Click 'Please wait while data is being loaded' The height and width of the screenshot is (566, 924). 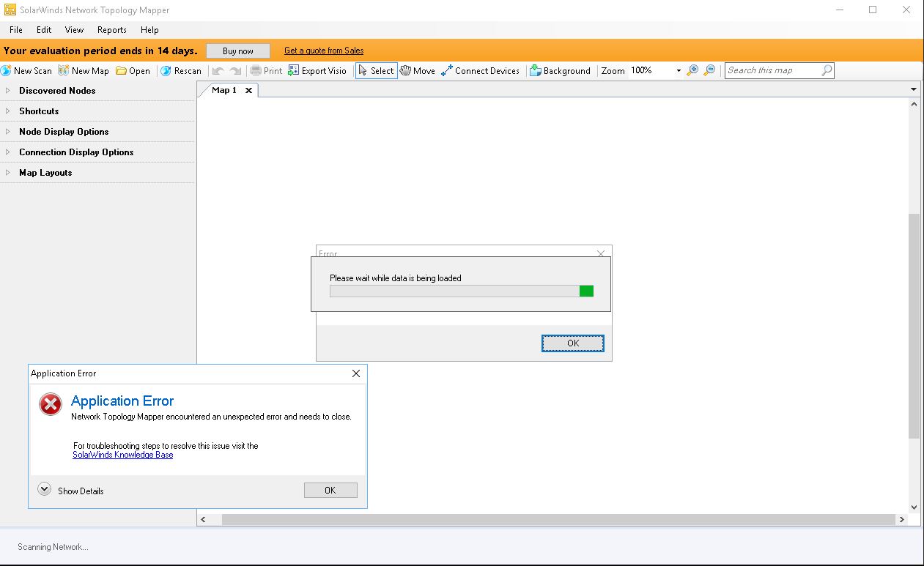(396, 278)
